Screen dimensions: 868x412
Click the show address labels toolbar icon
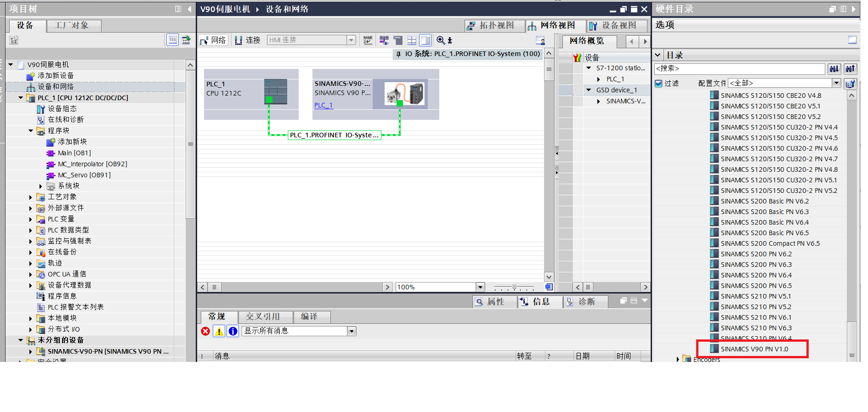click(384, 40)
